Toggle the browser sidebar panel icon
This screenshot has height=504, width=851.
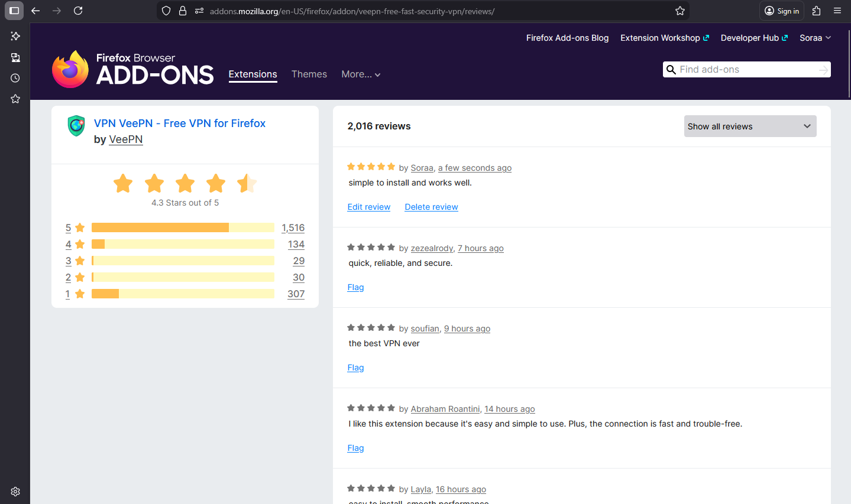pos(14,11)
